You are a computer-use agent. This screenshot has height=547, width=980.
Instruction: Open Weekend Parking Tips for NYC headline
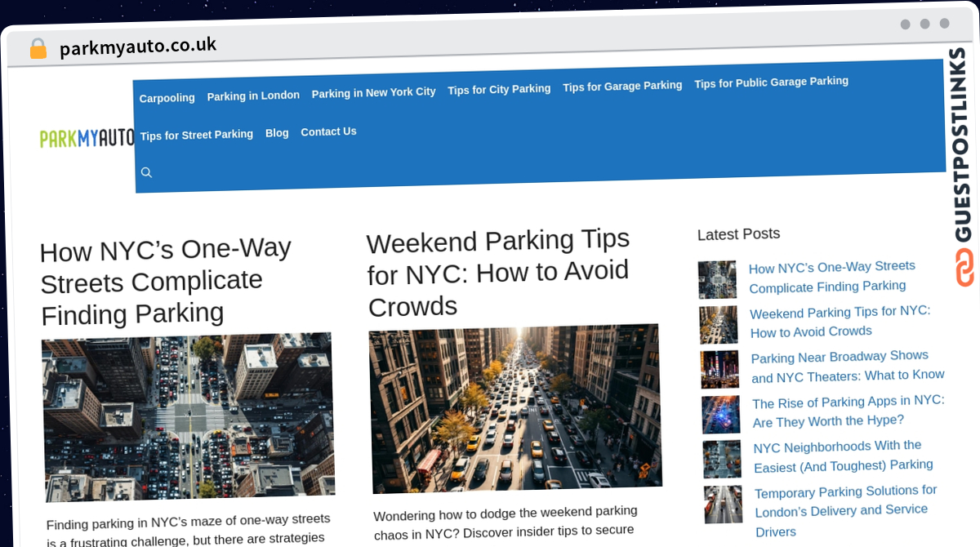pyautogui.click(x=498, y=273)
